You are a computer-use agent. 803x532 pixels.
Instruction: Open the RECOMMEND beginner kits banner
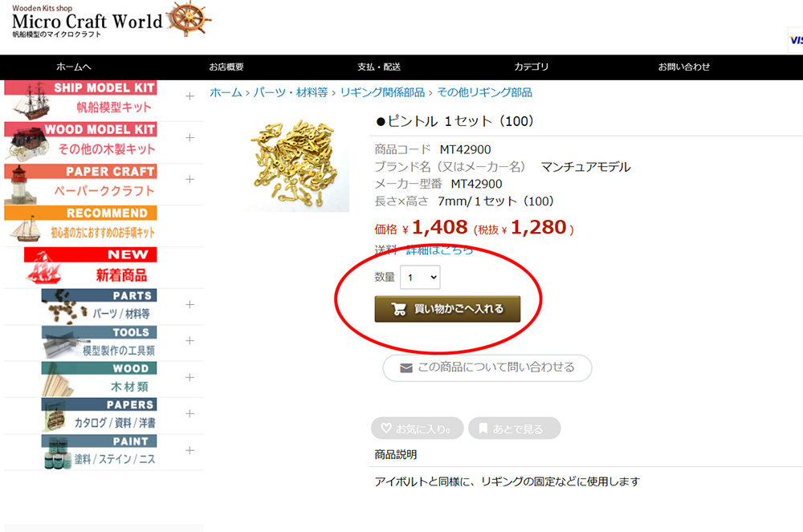80,225
